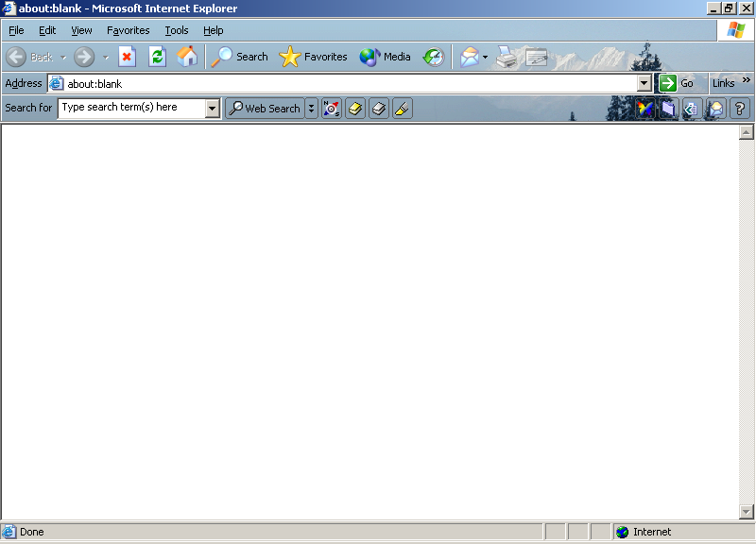Click the yellow book icon in search toolbar

tap(355, 109)
